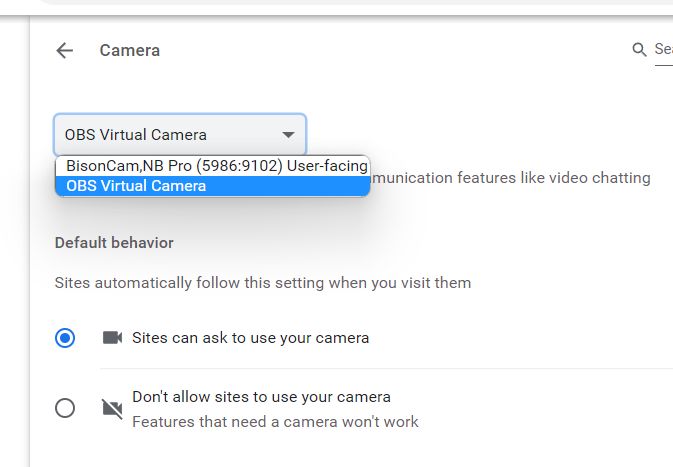Focus the settings search field
This screenshot has width=673, height=467.
click(x=663, y=49)
